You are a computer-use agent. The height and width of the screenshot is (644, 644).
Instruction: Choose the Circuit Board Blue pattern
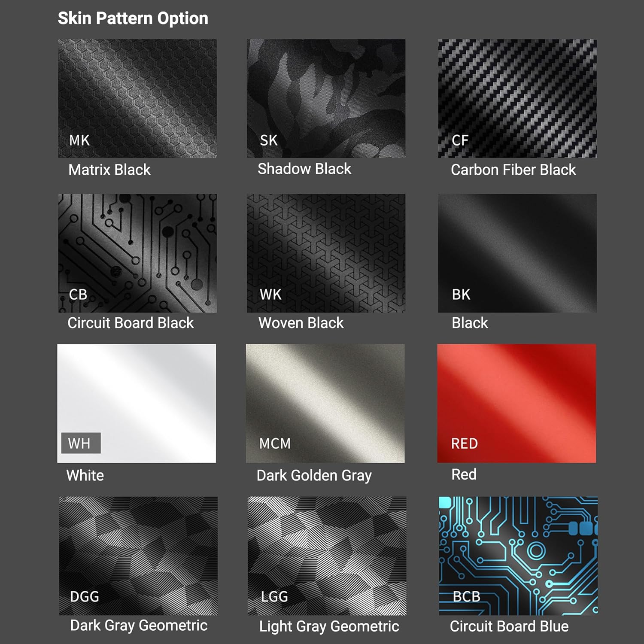pyautogui.click(x=518, y=556)
